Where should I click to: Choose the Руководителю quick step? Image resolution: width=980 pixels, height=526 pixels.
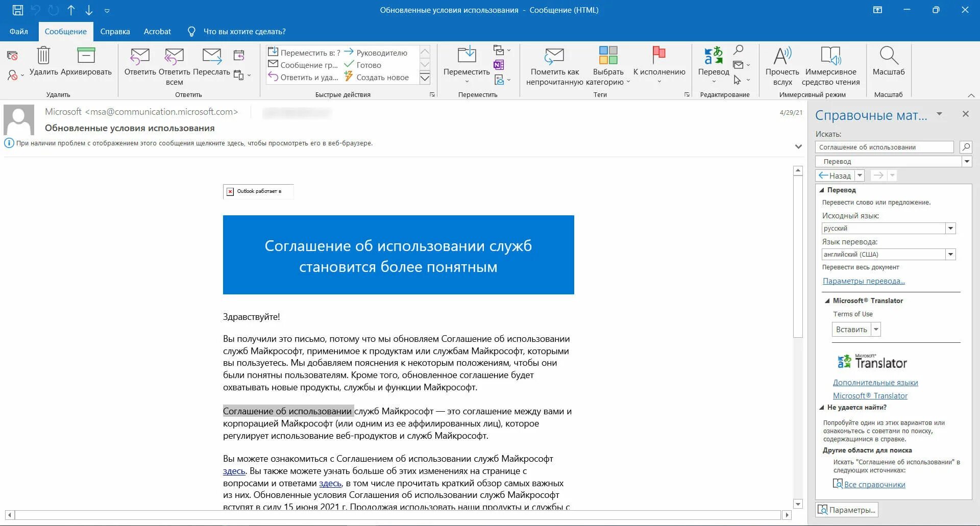coord(376,53)
